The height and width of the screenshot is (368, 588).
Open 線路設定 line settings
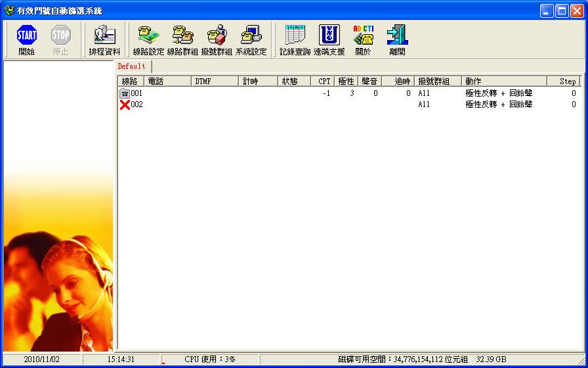tap(148, 40)
